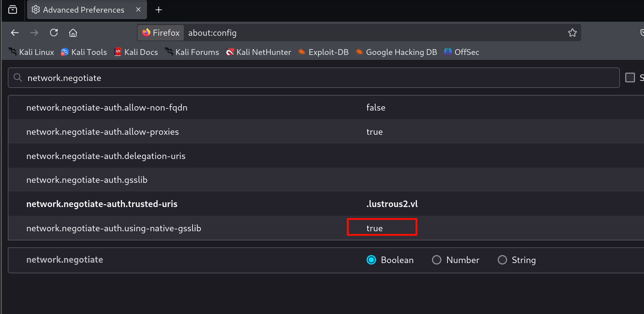Open the Google Hacking DB bookmark
The image size is (644, 314).
[397, 52]
